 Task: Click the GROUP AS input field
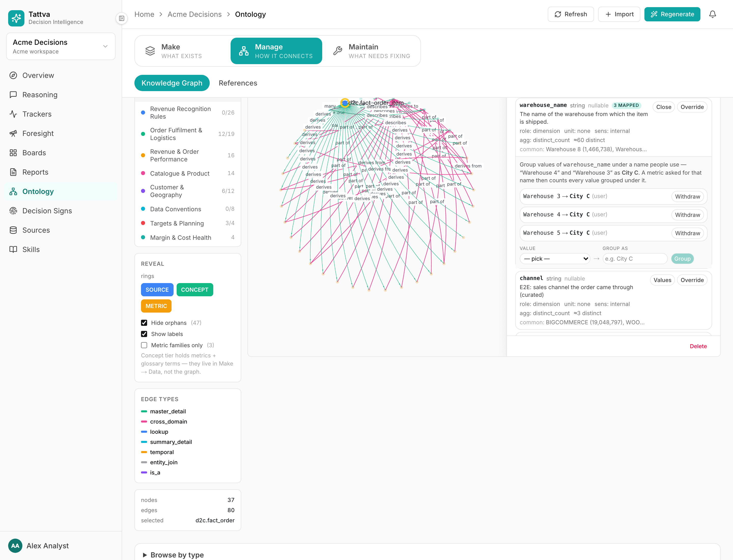coord(635,259)
